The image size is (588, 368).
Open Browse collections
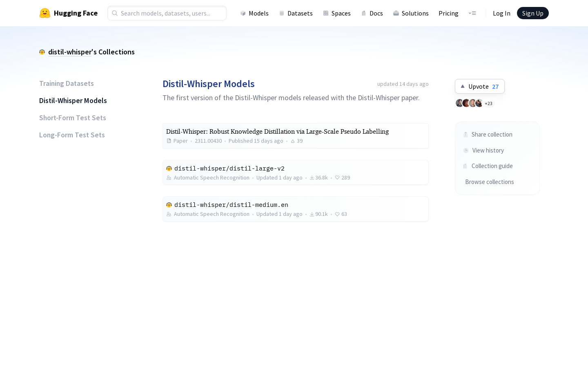click(x=490, y=182)
